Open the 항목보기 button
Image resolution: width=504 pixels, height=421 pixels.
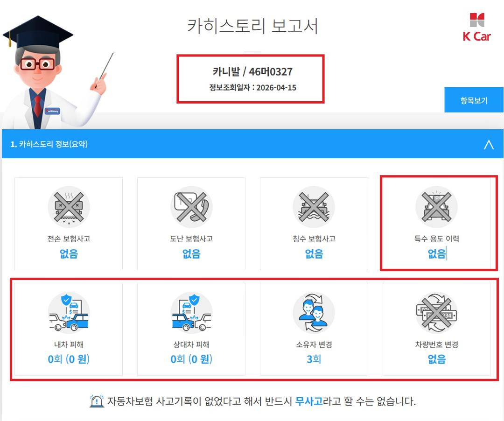[x=474, y=100]
